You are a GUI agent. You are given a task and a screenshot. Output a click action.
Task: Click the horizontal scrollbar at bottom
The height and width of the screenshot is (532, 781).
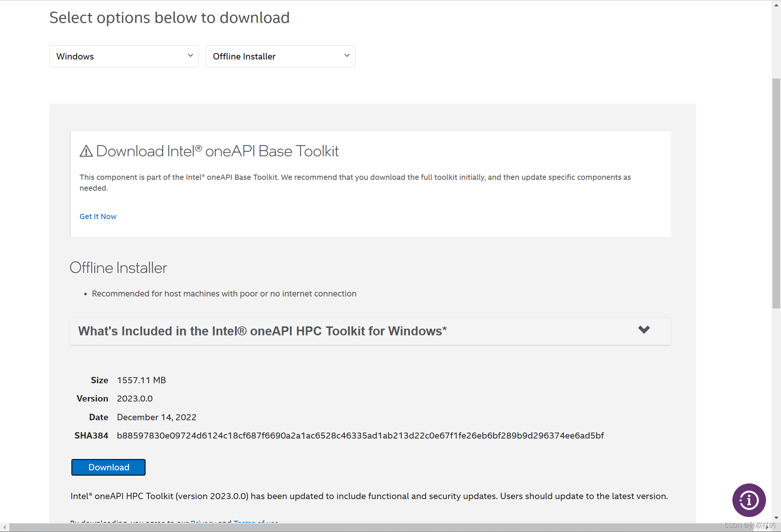pyautogui.click(x=382, y=527)
